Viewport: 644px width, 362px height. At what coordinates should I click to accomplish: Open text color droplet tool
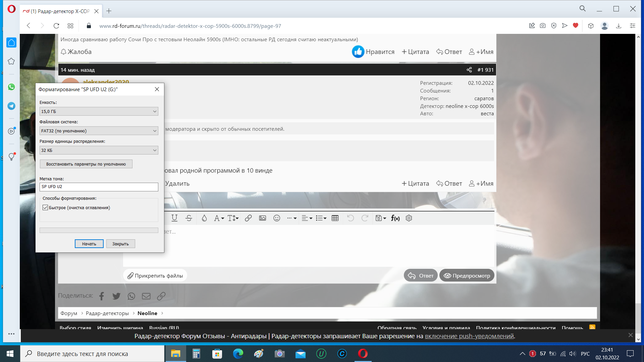pyautogui.click(x=204, y=218)
